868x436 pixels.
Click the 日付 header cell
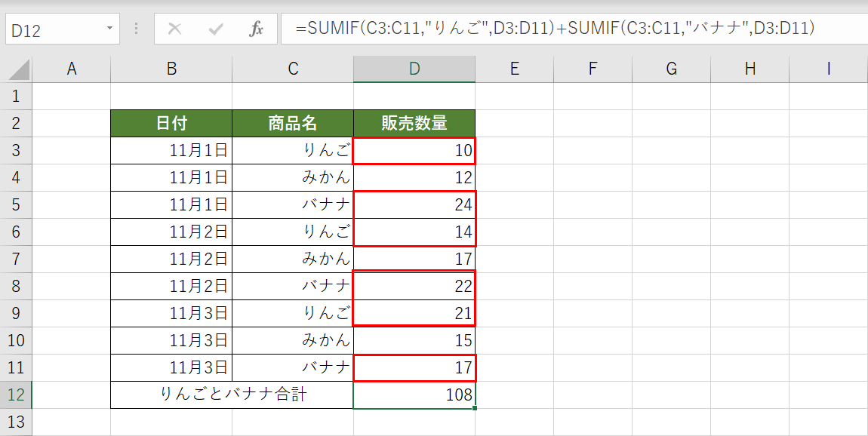pyautogui.click(x=171, y=123)
